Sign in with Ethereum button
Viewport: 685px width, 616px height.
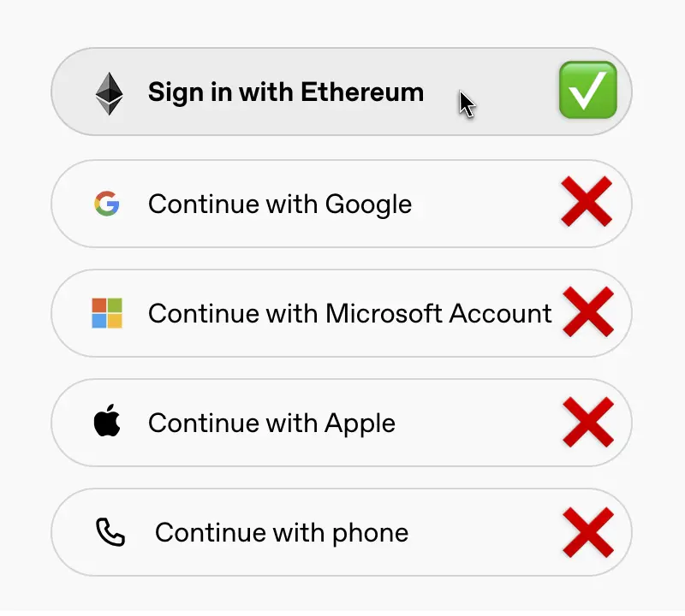pos(342,92)
